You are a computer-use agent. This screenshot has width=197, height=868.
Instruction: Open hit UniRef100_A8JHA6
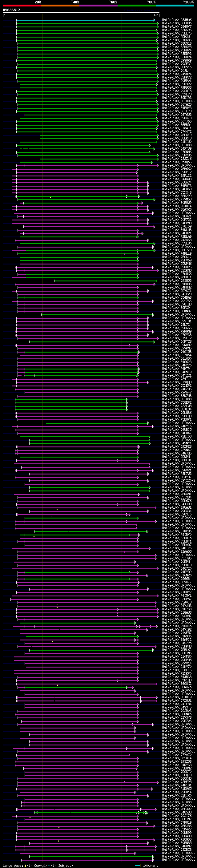pyautogui.click(x=177, y=20)
